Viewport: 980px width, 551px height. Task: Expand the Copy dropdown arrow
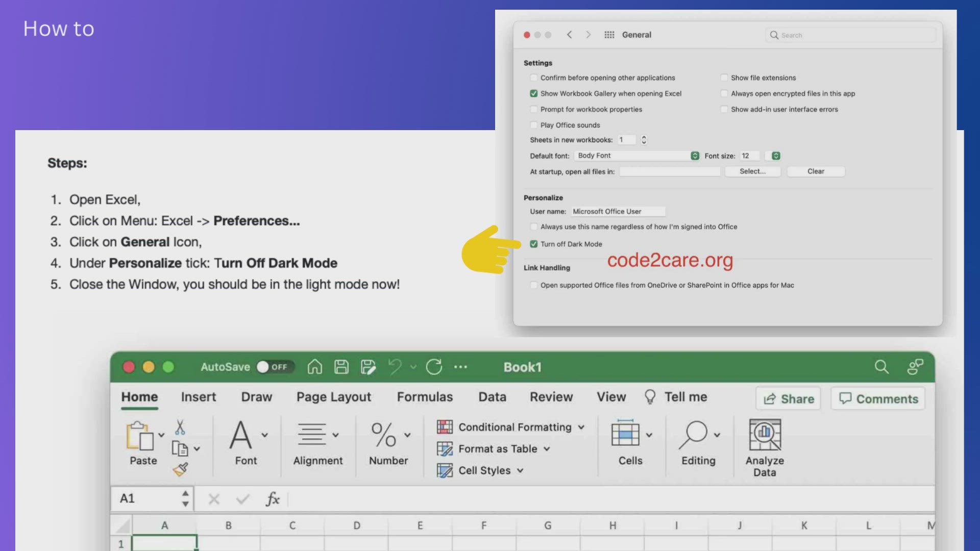click(x=197, y=448)
